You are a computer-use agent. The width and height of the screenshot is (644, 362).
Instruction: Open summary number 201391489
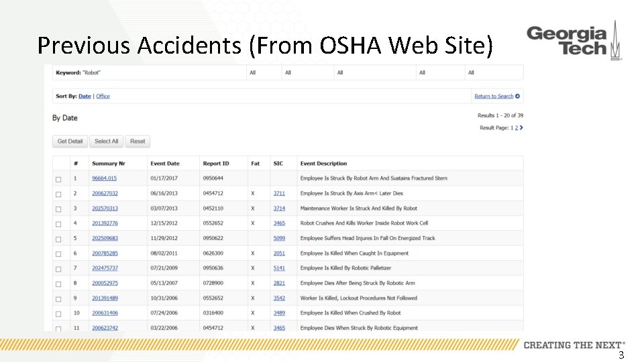coord(105,298)
